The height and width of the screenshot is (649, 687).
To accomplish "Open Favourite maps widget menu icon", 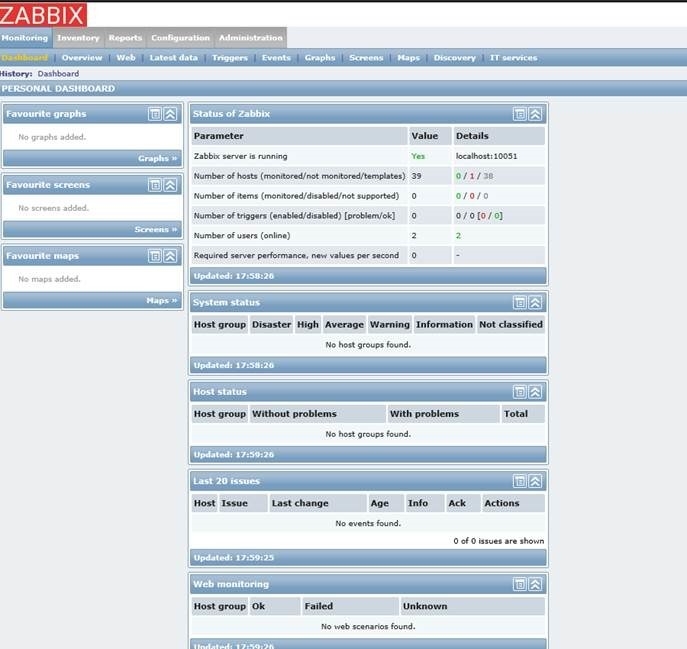I will tap(155, 256).
